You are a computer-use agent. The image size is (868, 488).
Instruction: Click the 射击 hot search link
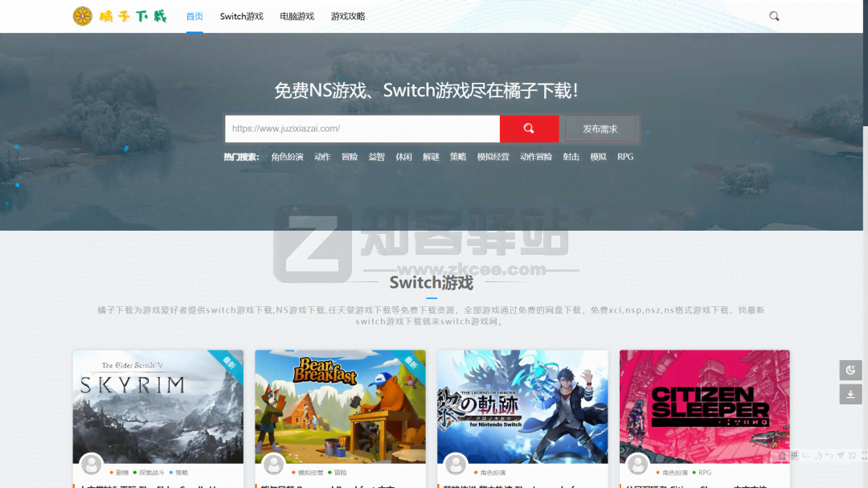[x=571, y=157]
